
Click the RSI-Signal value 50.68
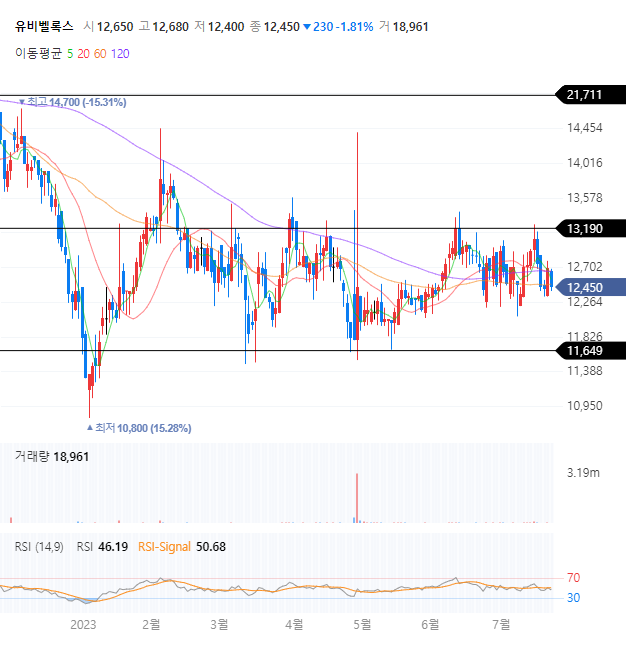(x=211, y=547)
